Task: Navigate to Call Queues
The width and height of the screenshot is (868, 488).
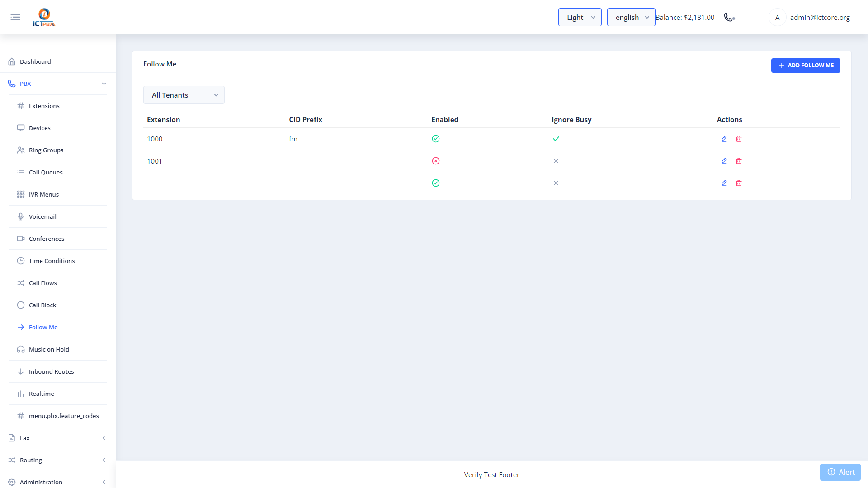Action: coord(58,172)
